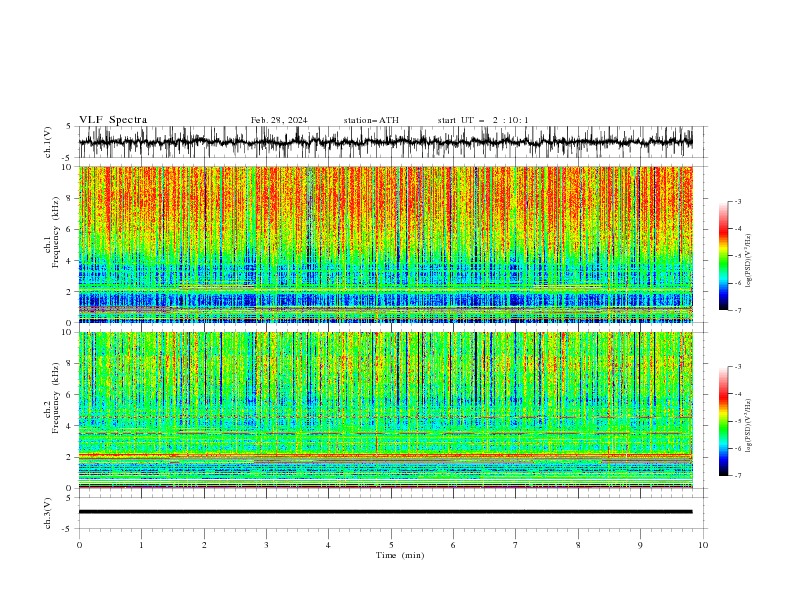The image size is (792, 612).
Task: Click time axis tick label 7
Action: point(516,545)
